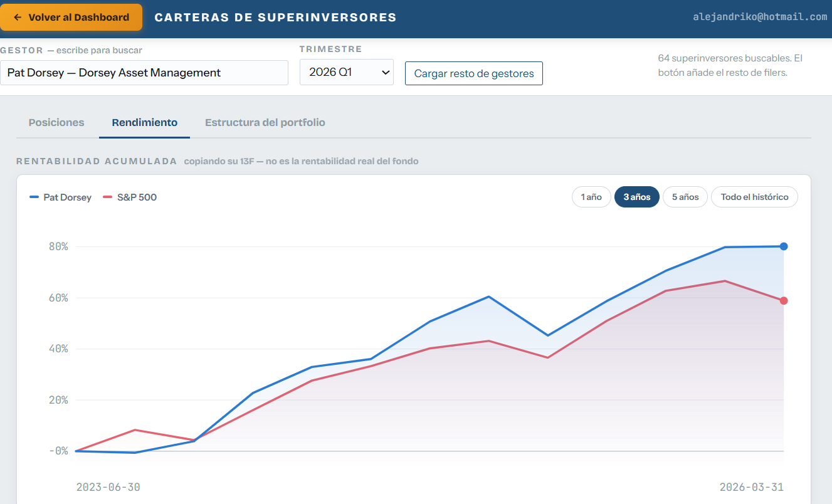Open the Rendimiento tab
Screen dimensions: 832x504
click(145, 122)
